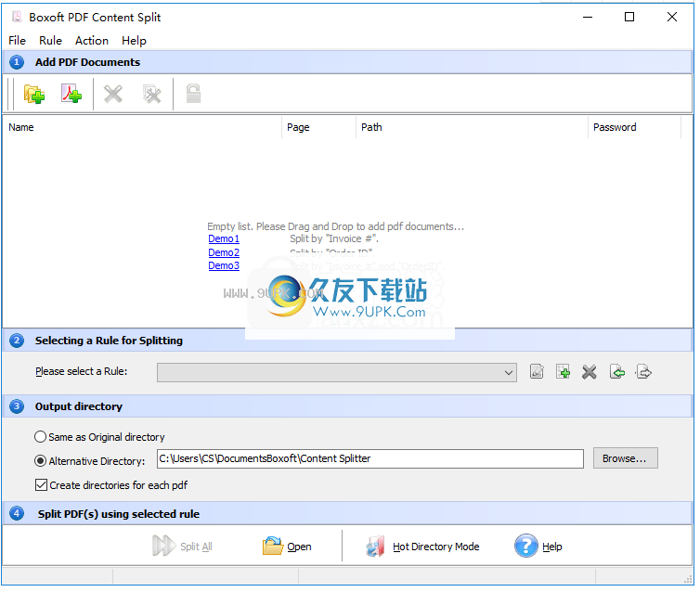This screenshot has height=592, width=700.
Task: Click the Password column header
Action: 634,127
